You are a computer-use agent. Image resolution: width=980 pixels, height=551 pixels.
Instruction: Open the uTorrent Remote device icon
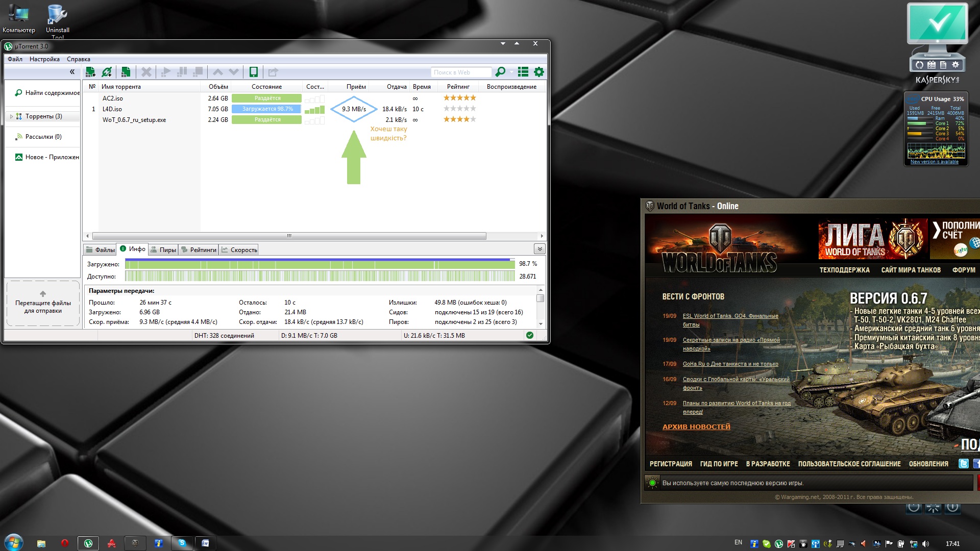253,72
